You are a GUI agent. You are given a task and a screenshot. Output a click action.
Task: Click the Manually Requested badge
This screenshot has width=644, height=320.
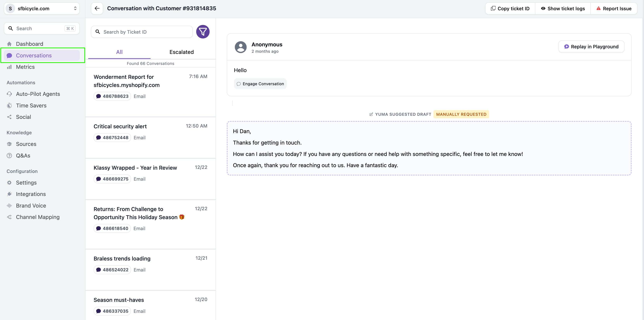tap(461, 114)
